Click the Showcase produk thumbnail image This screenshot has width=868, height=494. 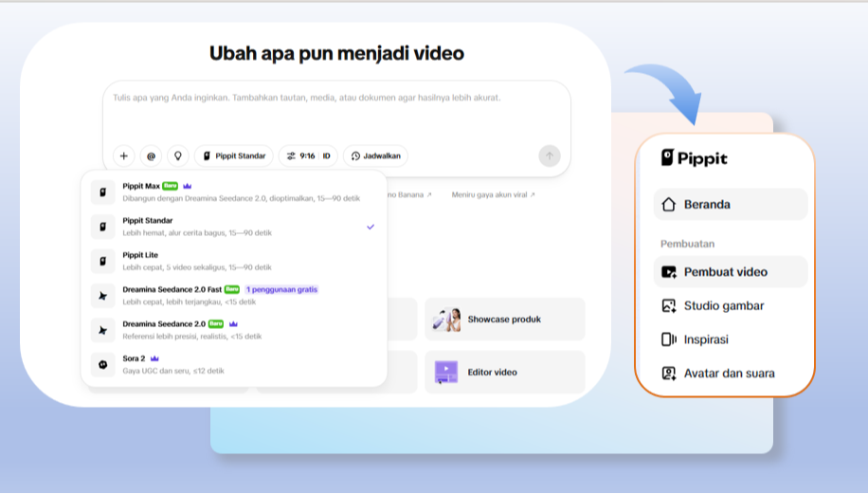click(x=446, y=320)
